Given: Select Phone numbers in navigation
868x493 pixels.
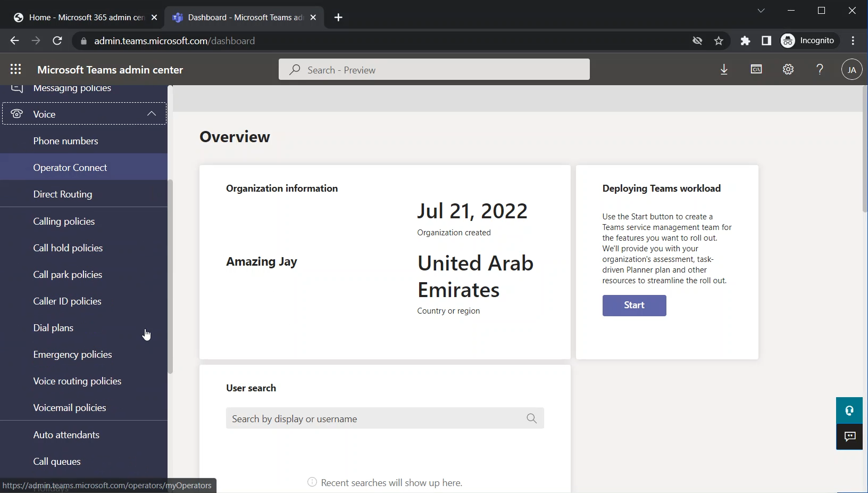Looking at the screenshot, I should (x=65, y=141).
